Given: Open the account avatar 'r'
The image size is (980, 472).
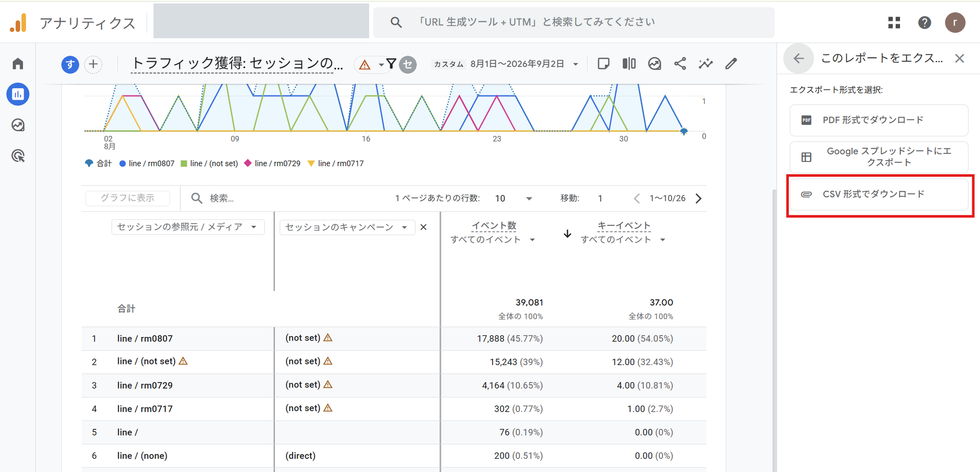Looking at the screenshot, I should point(955,23).
